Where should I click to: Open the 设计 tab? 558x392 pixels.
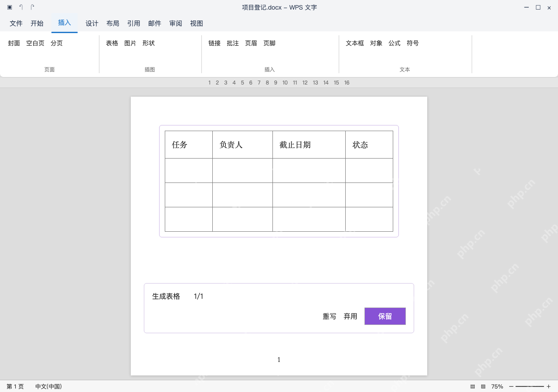(92, 24)
